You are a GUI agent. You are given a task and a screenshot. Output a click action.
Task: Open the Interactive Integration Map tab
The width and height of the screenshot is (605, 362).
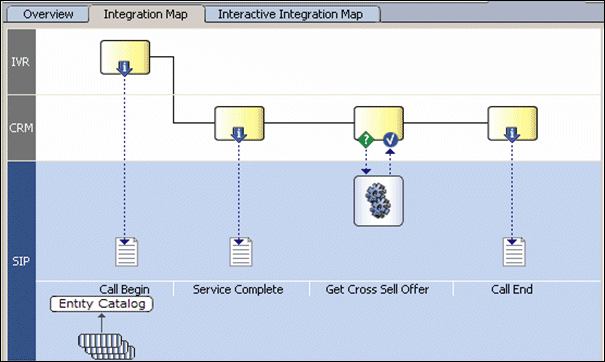[x=291, y=15]
